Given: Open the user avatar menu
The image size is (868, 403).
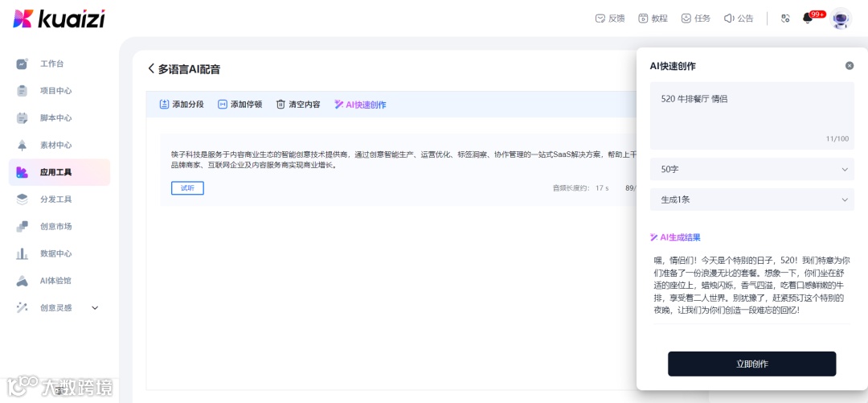Looking at the screenshot, I should pyautogui.click(x=841, y=19).
